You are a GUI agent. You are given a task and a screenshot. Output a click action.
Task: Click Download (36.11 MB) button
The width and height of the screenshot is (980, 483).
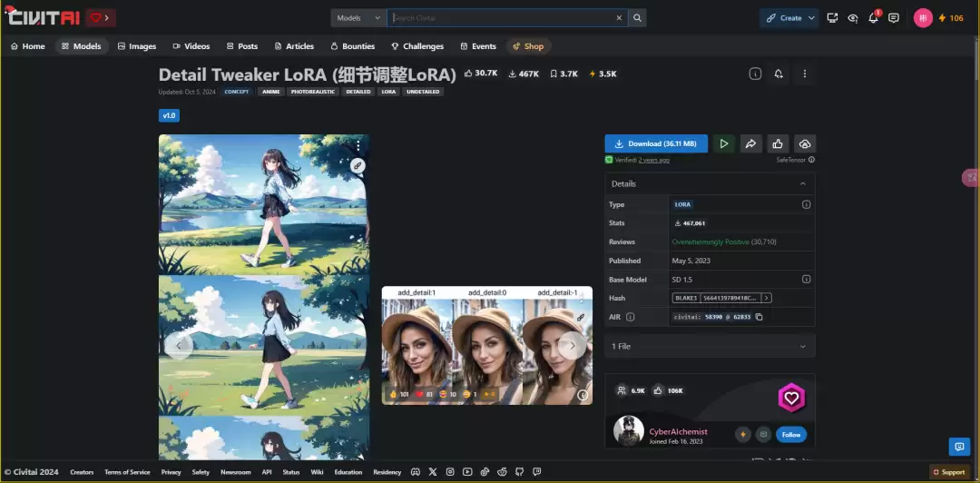656,143
